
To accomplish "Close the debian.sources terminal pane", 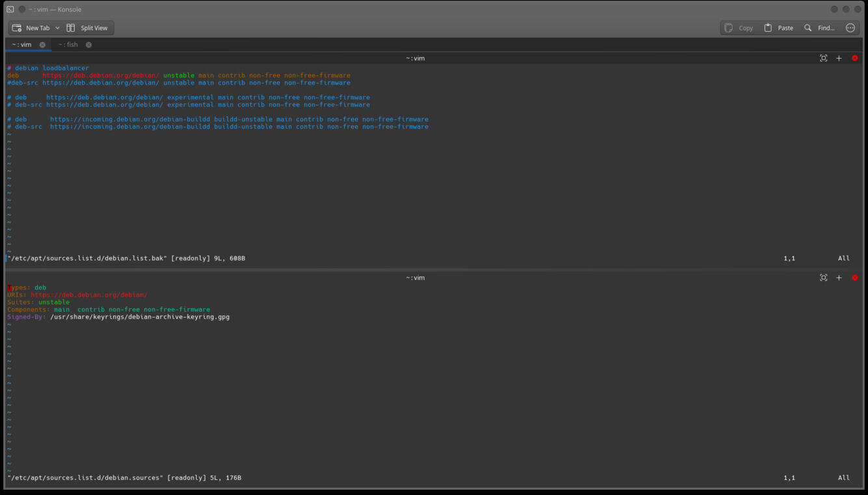I will pyautogui.click(x=854, y=278).
